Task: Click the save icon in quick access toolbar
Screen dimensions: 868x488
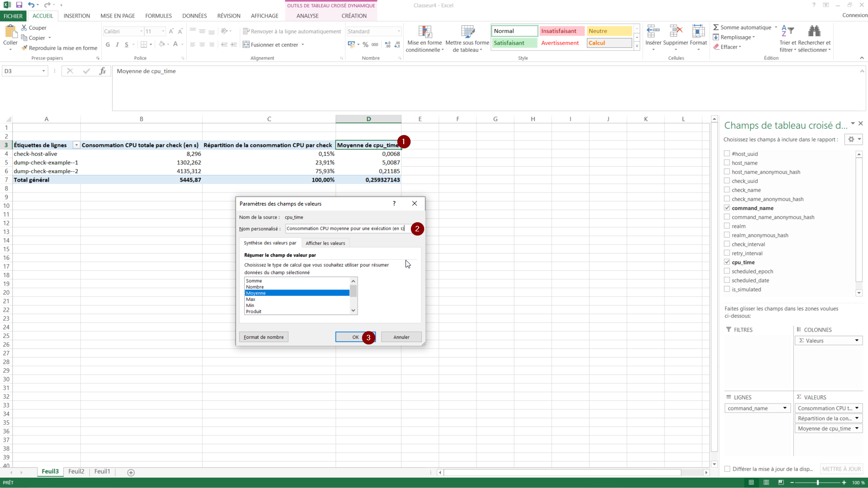Action: (x=19, y=5)
